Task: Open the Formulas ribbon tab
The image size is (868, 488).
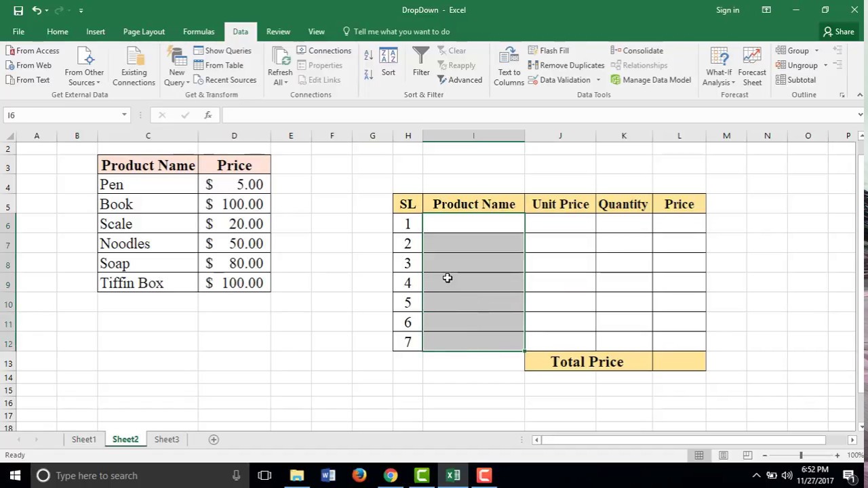Action: pyautogui.click(x=199, y=32)
